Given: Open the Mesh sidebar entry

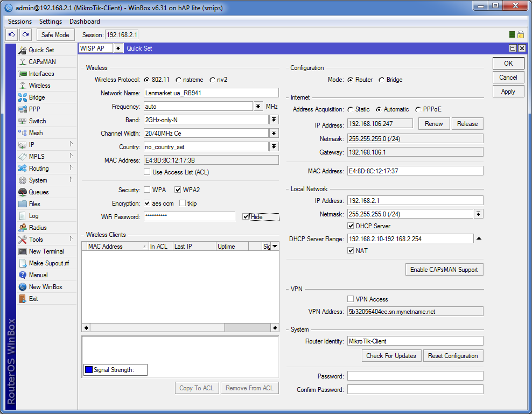Looking at the screenshot, I should pyautogui.click(x=46, y=133).
